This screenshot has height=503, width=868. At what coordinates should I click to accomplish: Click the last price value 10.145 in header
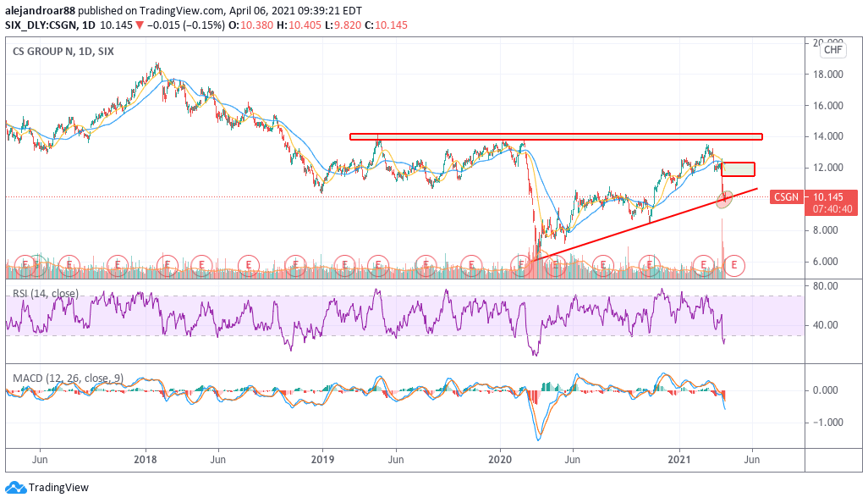[116, 25]
